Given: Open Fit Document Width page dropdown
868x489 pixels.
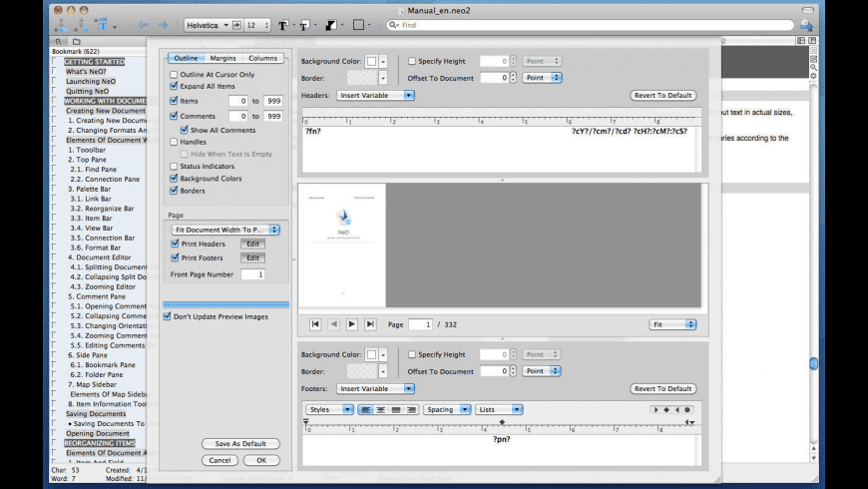Looking at the screenshot, I should click(224, 230).
